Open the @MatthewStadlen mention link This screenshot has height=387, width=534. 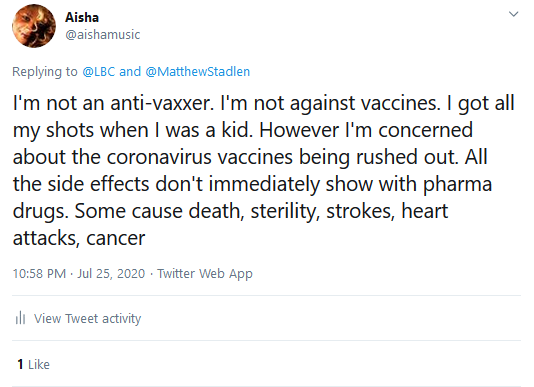coord(198,72)
